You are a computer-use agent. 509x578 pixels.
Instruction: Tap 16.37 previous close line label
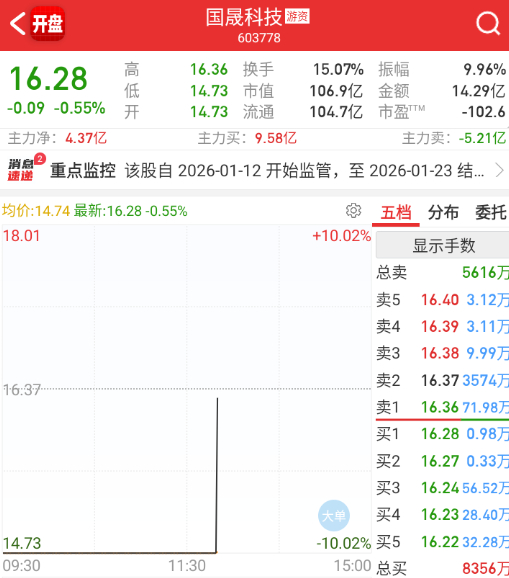pyautogui.click(x=22, y=390)
